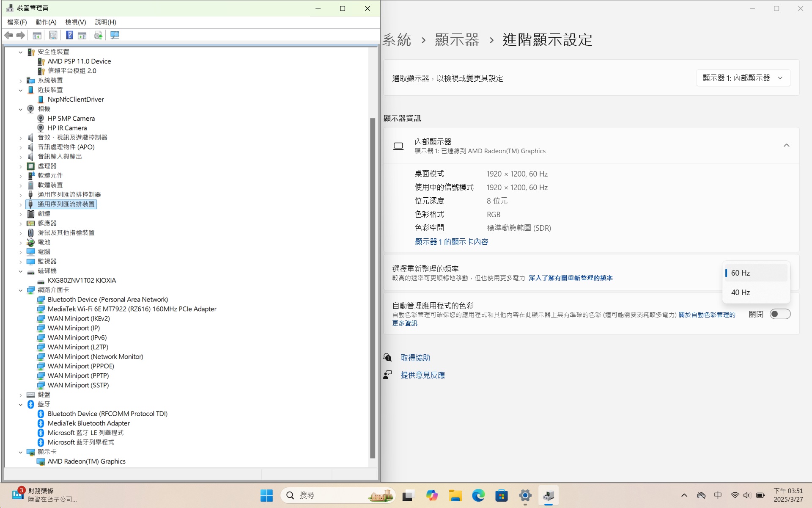The width and height of the screenshot is (812, 508).
Task: Open File Explorer from the taskbar
Action: coord(455,495)
